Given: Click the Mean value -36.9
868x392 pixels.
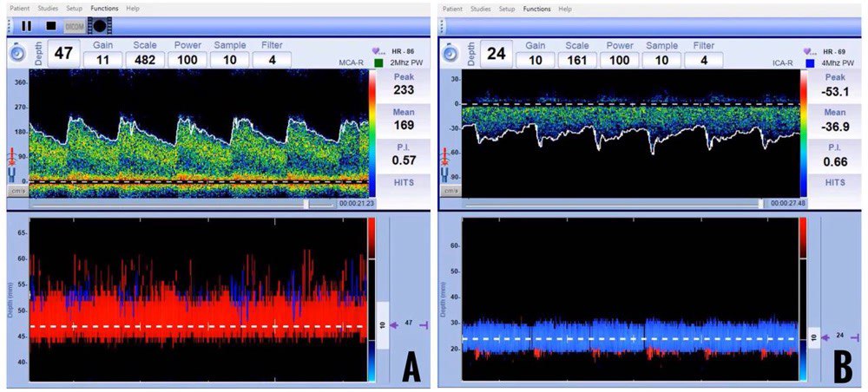Looking at the screenshot, I should click(837, 127).
